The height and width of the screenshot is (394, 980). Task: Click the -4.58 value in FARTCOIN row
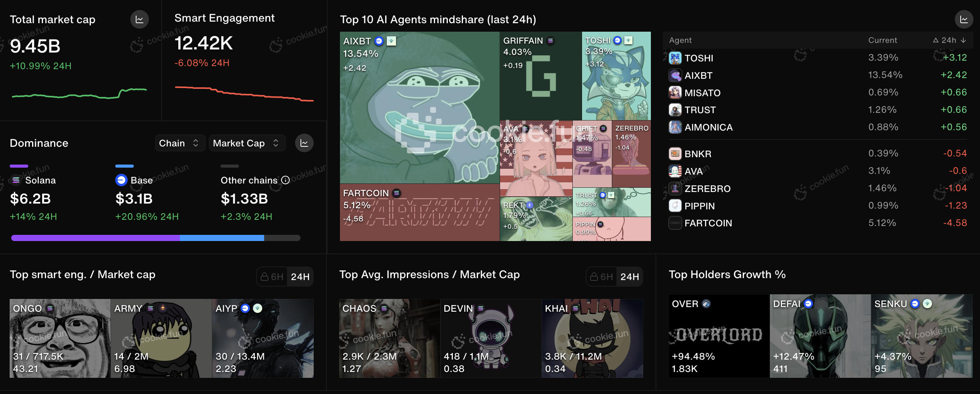pyautogui.click(x=955, y=223)
